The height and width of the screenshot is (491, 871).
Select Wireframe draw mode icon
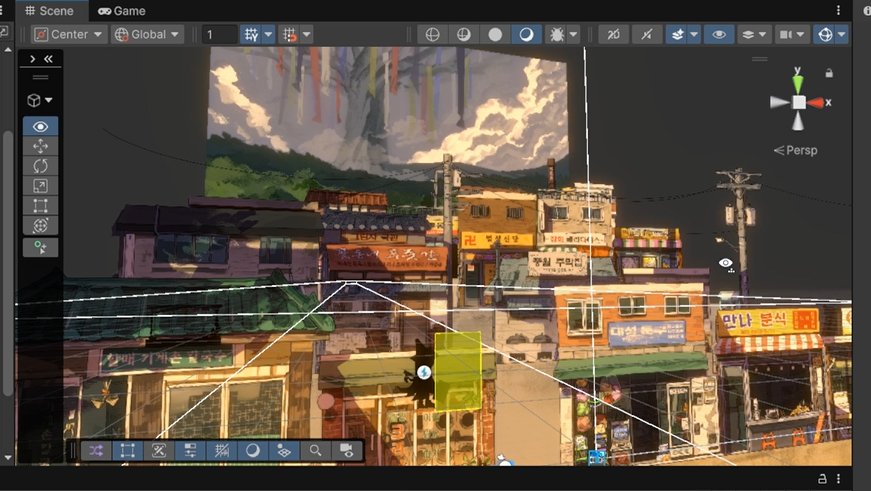coord(433,34)
